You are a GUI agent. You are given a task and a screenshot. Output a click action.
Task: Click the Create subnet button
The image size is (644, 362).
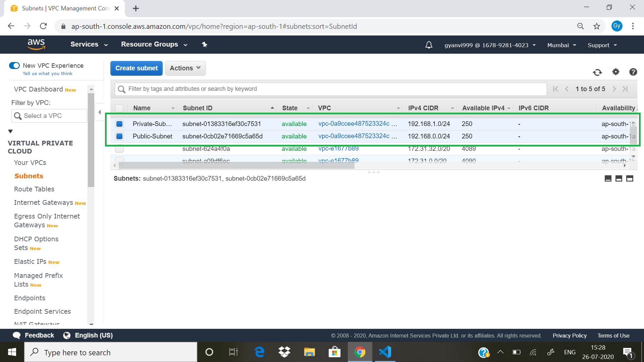pos(136,68)
